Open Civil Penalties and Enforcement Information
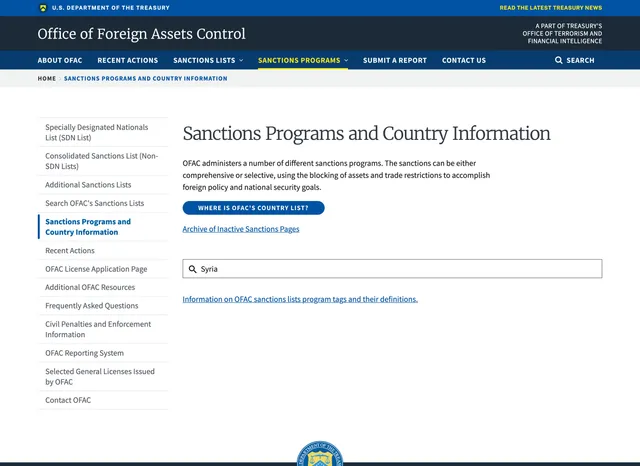The height and width of the screenshot is (466, 640). coord(98,329)
